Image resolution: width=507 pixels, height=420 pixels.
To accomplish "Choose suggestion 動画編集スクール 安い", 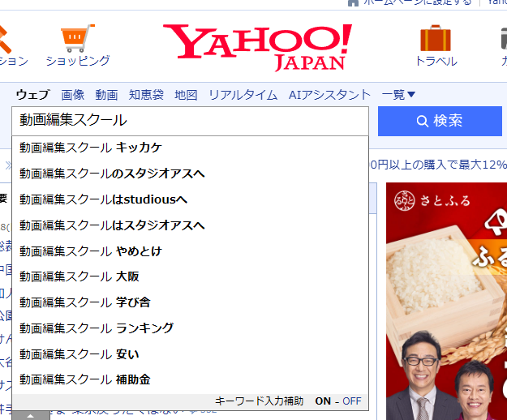I will (x=190, y=354).
